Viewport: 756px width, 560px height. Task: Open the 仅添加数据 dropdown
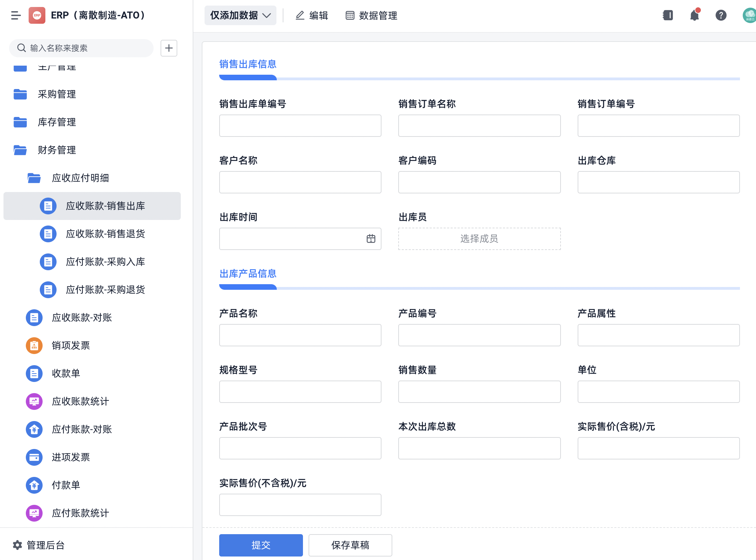click(x=240, y=15)
